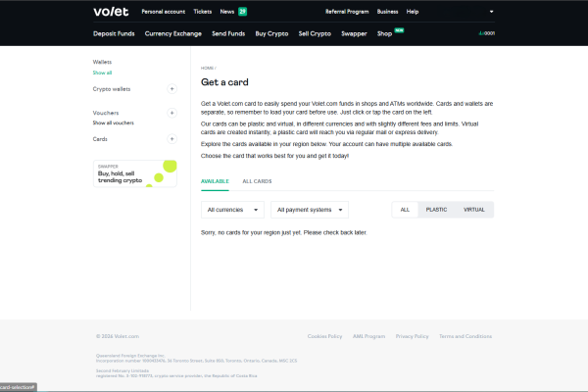Add a new crypto wallet with plus icon
The image size is (588, 392).
171,89
